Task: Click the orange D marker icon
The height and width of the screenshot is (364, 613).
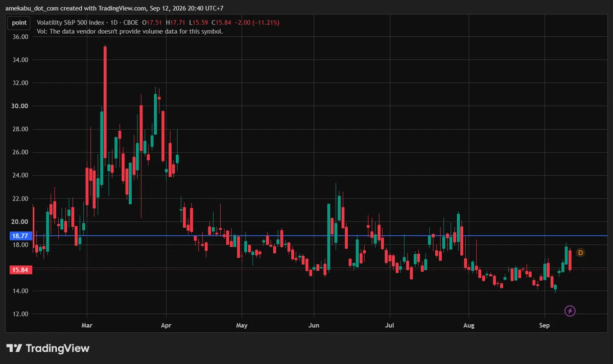Action: [x=580, y=253]
